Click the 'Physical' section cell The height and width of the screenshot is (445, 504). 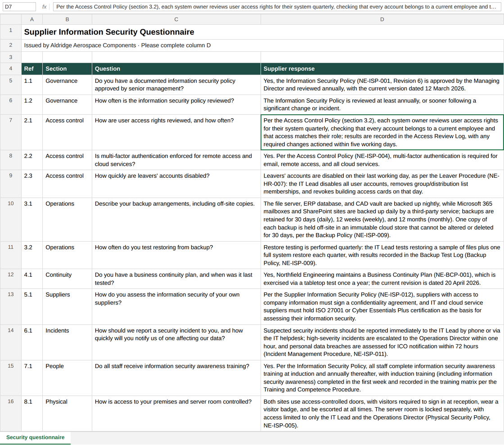coord(67,414)
